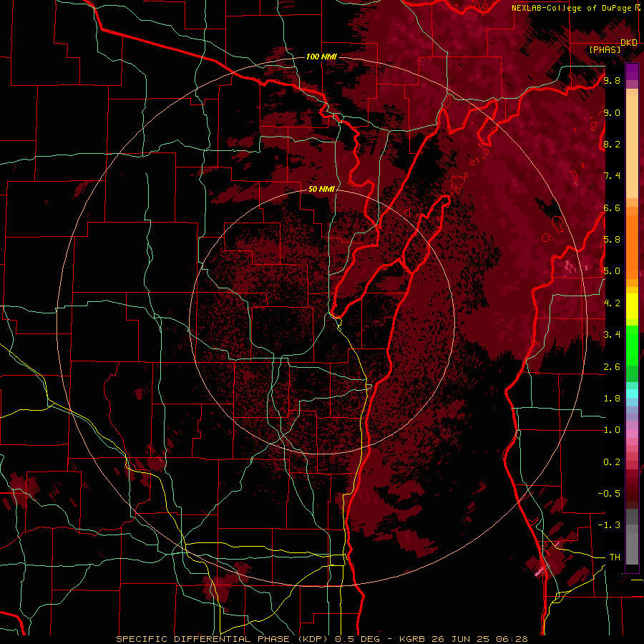This screenshot has height=644, width=644.
Task: Click the 0.2 value on the color scale
Action: click(612, 462)
